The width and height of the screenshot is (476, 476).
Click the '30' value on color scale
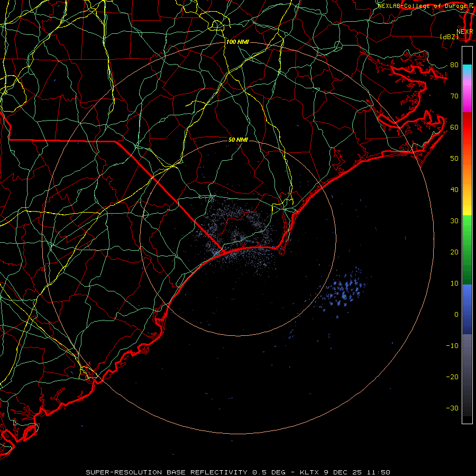[x=454, y=221]
